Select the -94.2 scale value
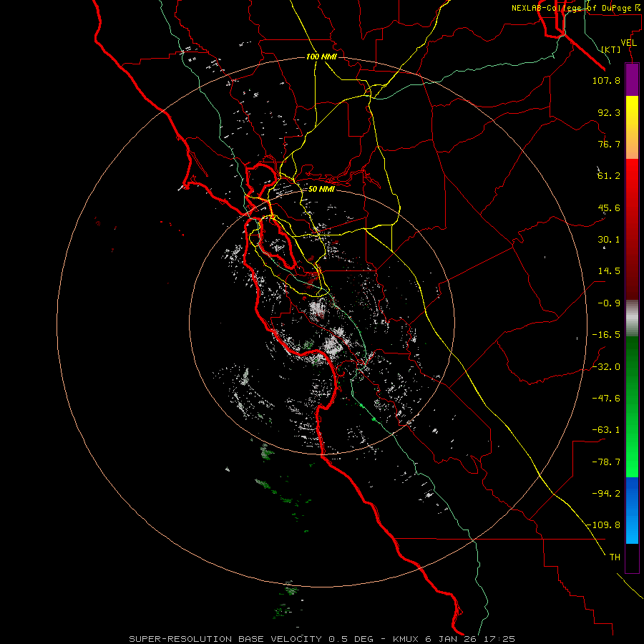Screen dimensions: 644x644 tap(606, 494)
